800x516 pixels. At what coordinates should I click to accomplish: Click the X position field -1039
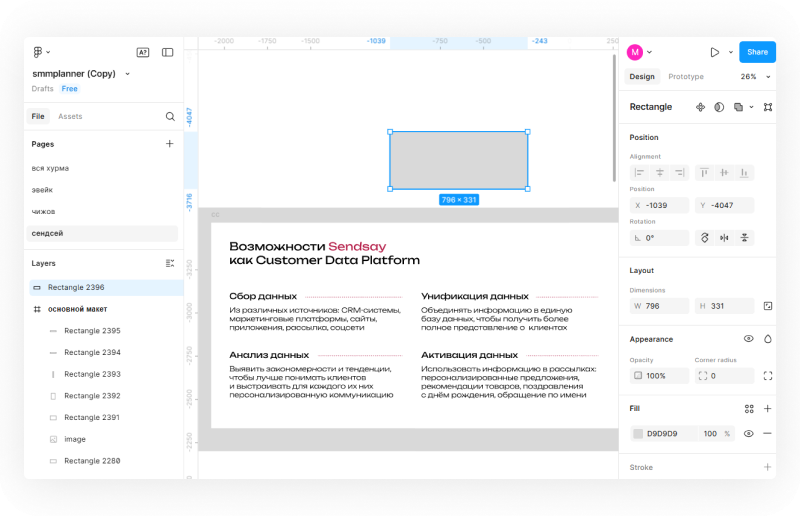pos(659,205)
